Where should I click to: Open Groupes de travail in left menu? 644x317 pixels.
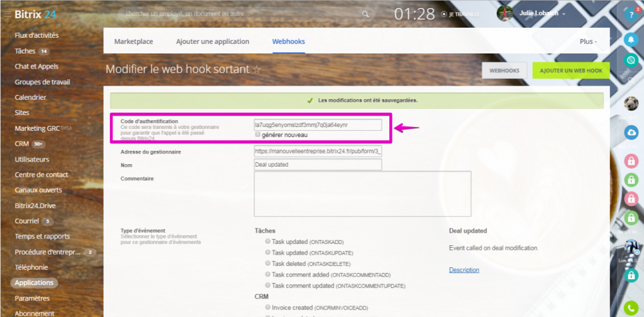pos(42,82)
